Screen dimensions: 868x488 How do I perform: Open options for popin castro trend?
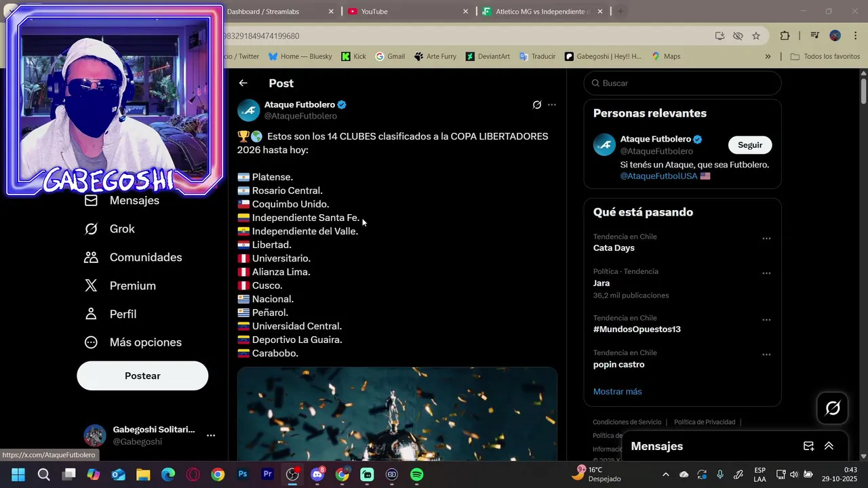[766, 355]
